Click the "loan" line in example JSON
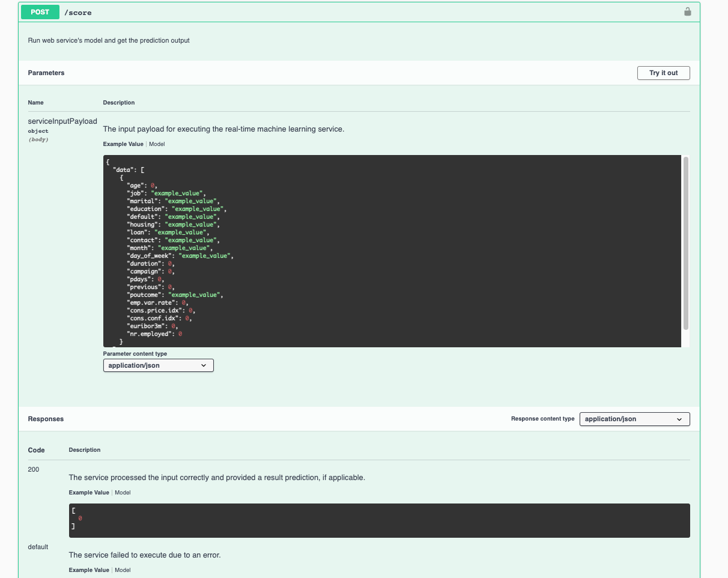The width and height of the screenshot is (728, 578). coord(168,233)
